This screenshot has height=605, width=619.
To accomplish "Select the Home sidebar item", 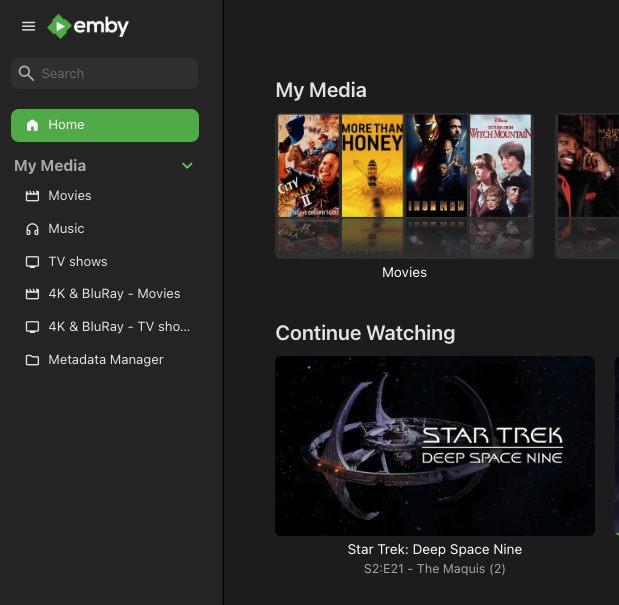I will coord(105,125).
